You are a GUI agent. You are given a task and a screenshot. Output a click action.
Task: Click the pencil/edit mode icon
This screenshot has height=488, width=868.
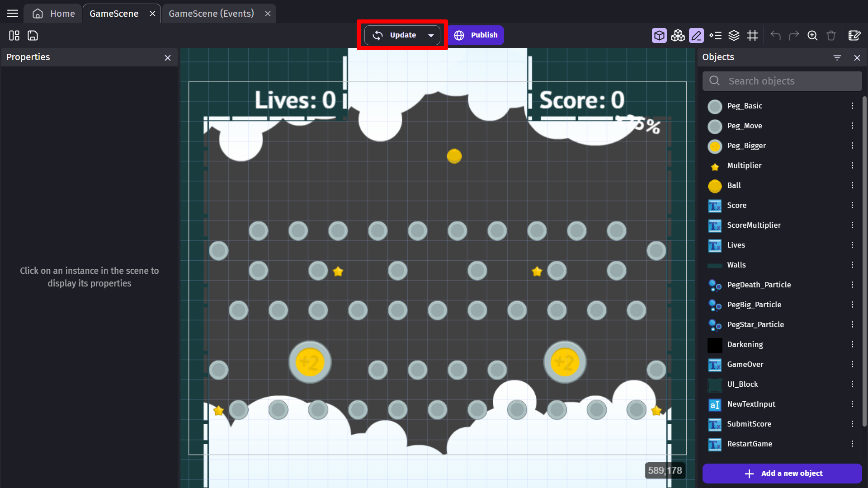click(696, 35)
